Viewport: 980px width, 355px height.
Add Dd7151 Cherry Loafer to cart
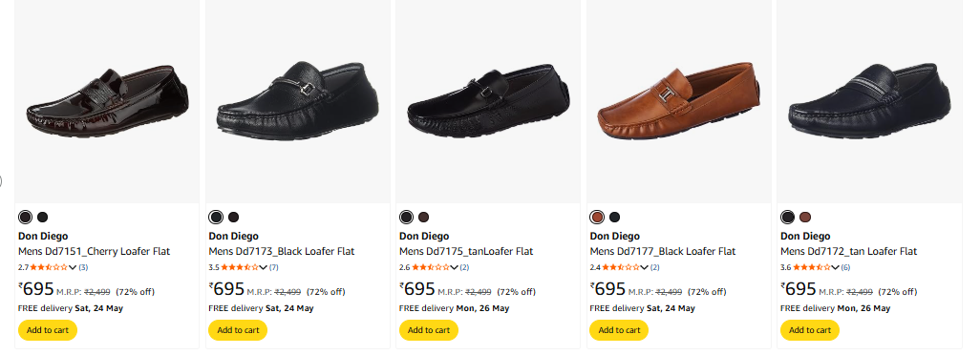point(48,330)
